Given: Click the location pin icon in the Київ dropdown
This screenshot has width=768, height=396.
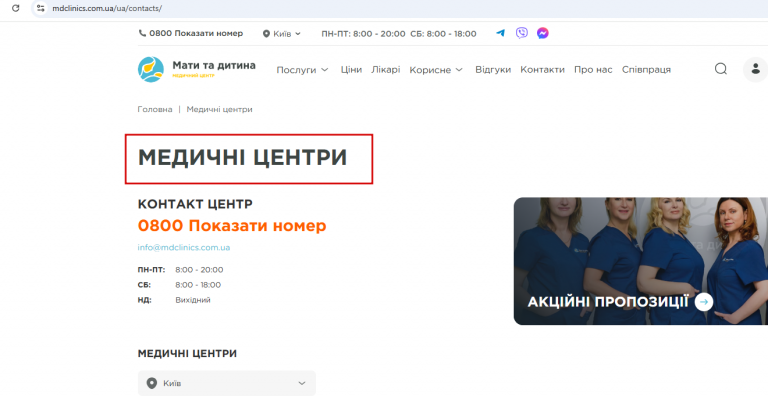Looking at the screenshot, I should click(x=152, y=383).
